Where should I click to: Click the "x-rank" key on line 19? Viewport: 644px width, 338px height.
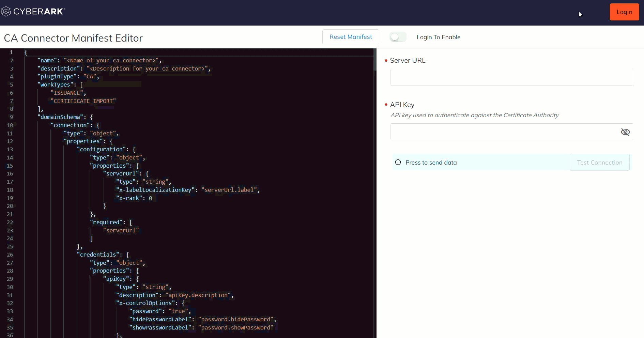pyautogui.click(x=129, y=198)
